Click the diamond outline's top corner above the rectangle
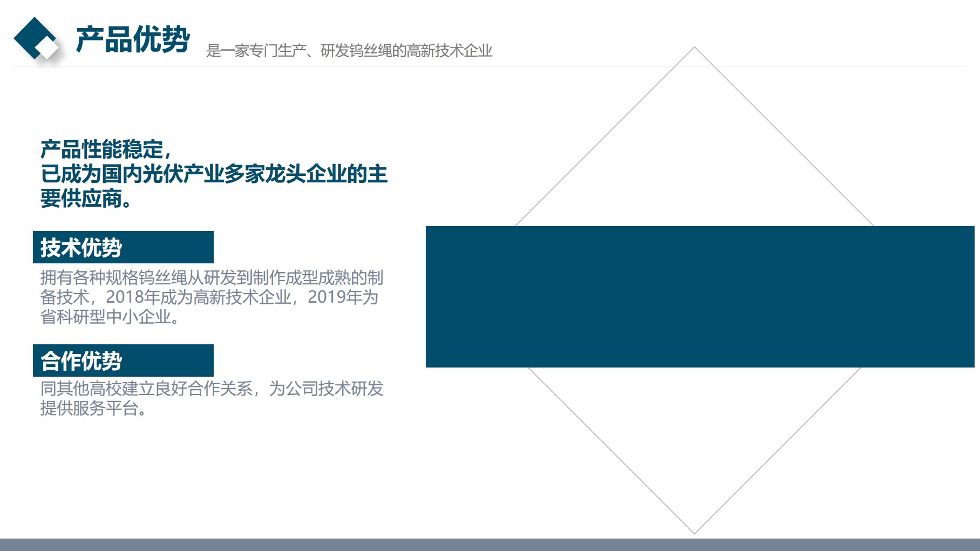The width and height of the screenshot is (980, 551). [x=695, y=49]
